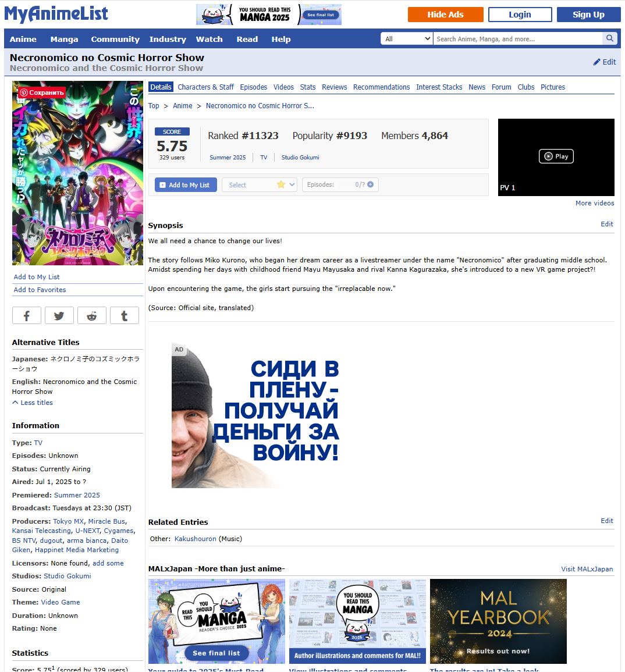
Task: Switch to the Recommendations tab
Action: [382, 87]
